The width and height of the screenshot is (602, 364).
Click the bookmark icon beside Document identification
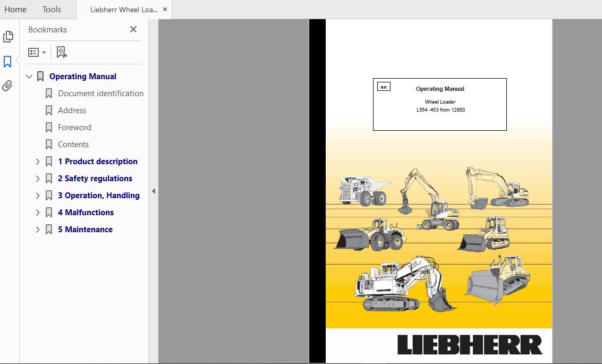[x=49, y=94]
